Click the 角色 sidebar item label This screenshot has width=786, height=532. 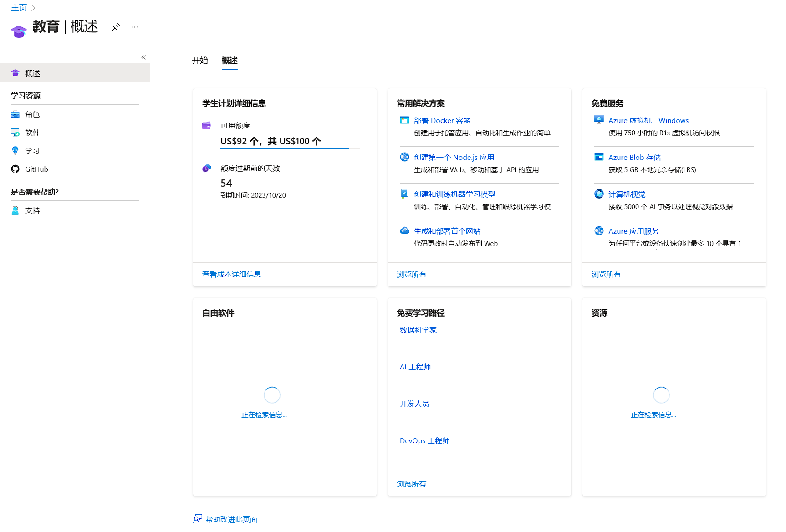32,114
